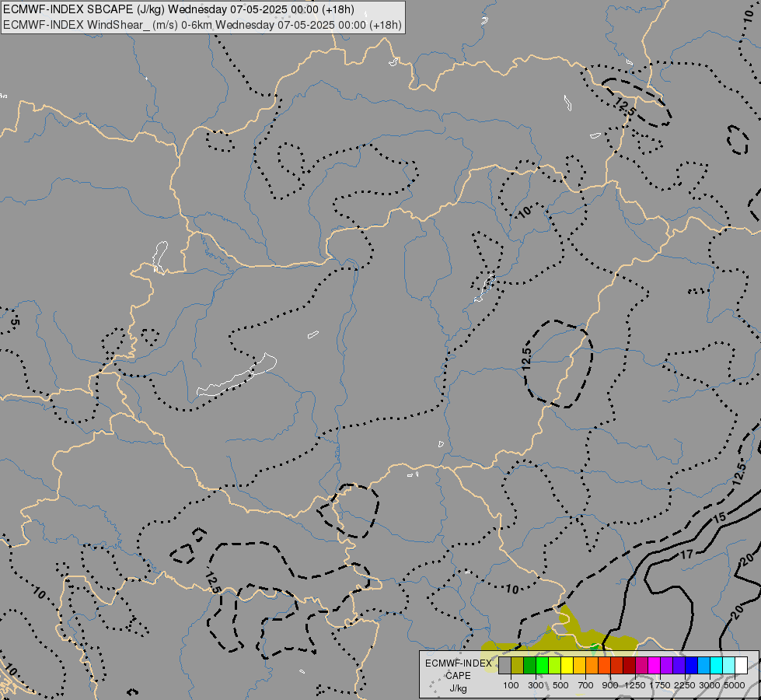Select the gray swatch in CAPE legend
Viewport: 761px width, 700px height.
click(x=504, y=665)
